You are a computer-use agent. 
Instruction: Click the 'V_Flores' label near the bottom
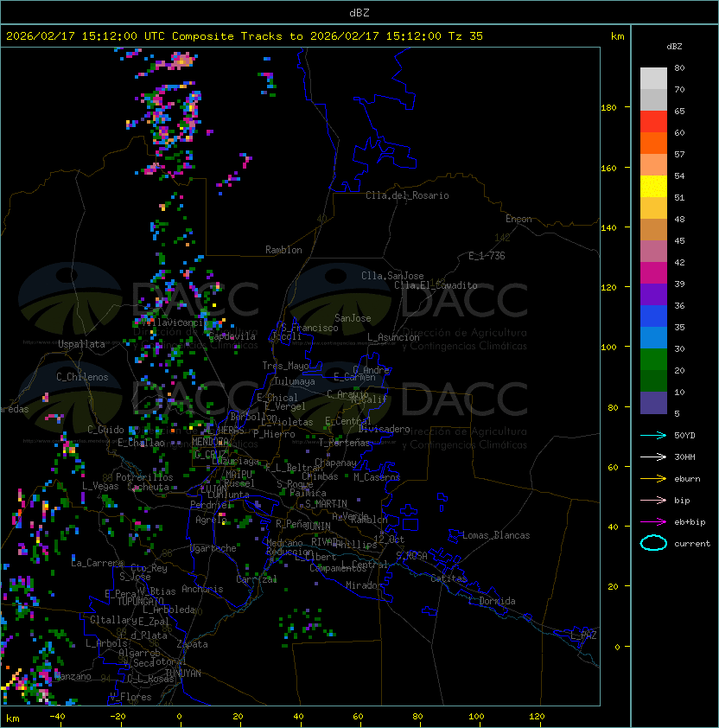coord(130,697)
